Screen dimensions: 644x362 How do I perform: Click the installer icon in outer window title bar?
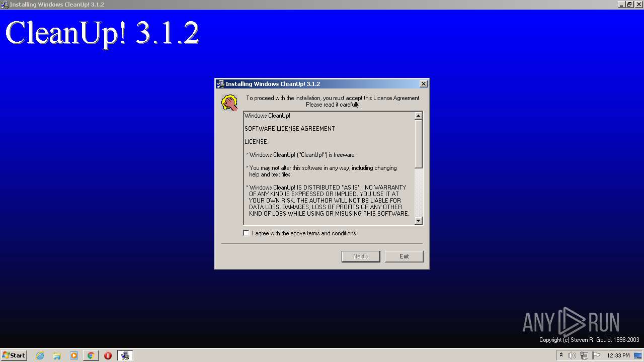click(5, 5)
